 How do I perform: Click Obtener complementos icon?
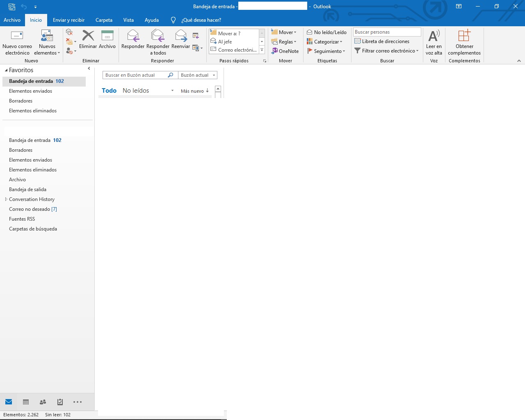point(464,35)
